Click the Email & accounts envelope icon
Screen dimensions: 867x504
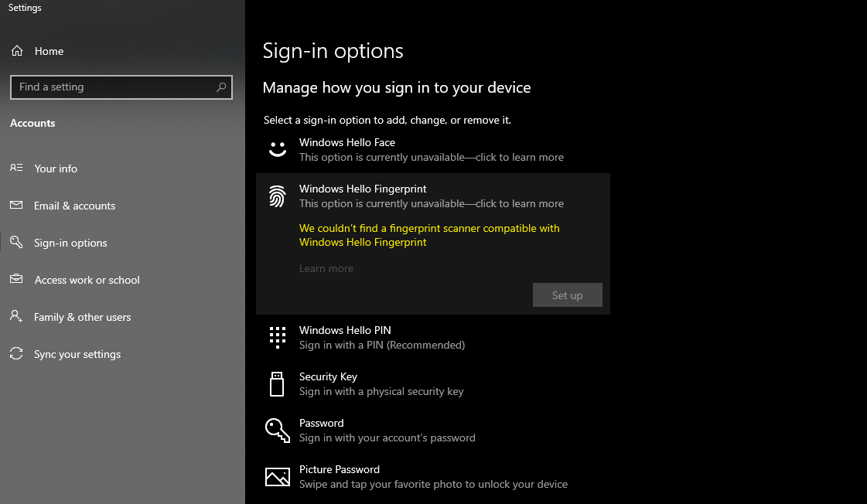tap(16, 205)
